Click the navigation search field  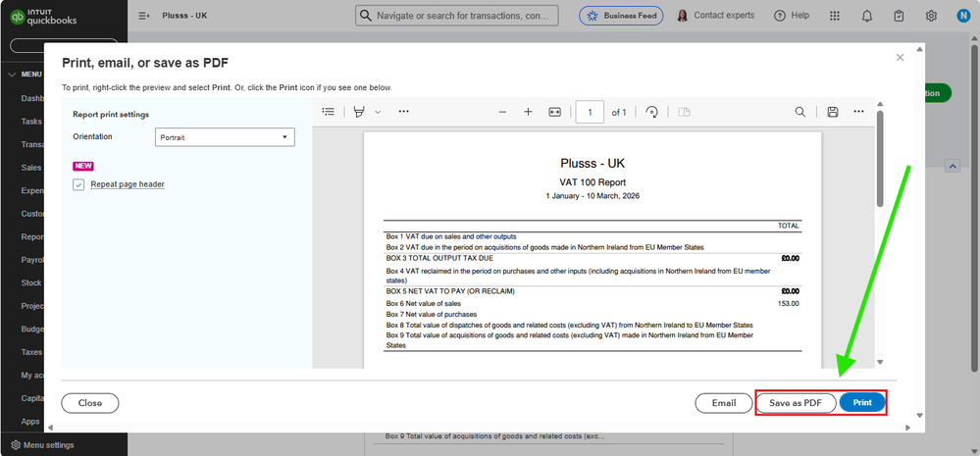pos(457,16)
